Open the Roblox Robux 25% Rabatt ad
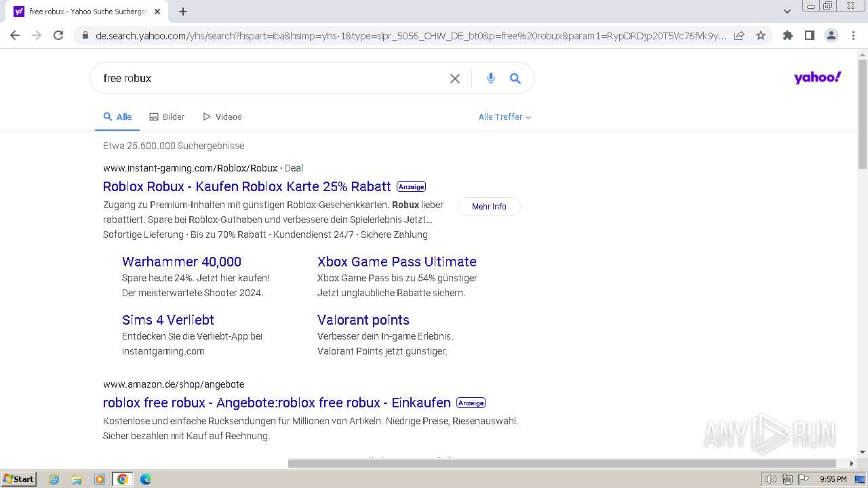Viewport: 868px width, 488px height. click(247, 186)
